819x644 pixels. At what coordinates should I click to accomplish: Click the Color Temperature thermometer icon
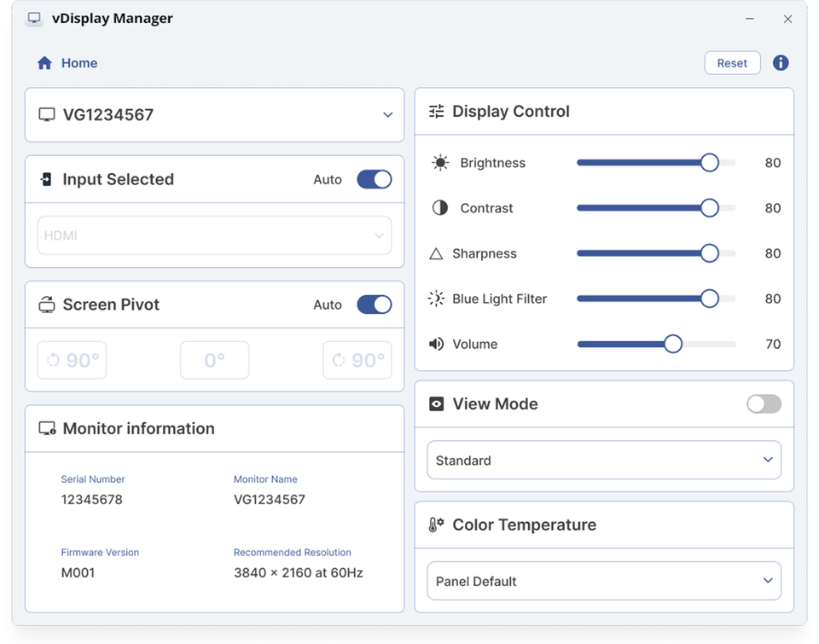coord(436,525)
